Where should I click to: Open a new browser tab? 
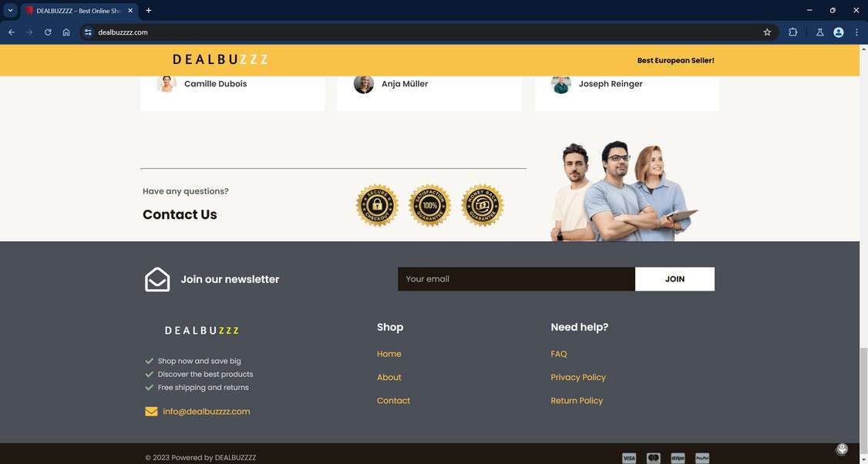click(148, 11)
